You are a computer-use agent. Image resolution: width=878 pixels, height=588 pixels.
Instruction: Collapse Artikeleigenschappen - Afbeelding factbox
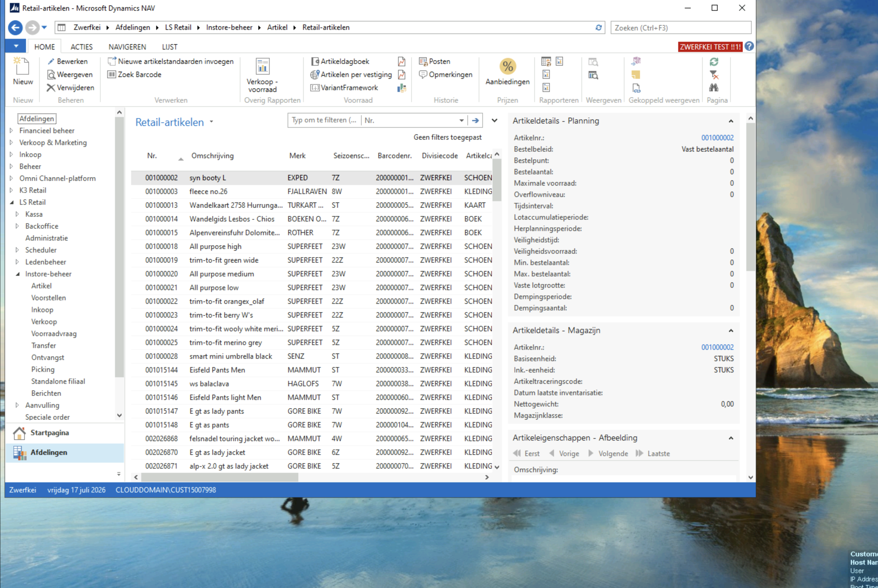(731, 438)
